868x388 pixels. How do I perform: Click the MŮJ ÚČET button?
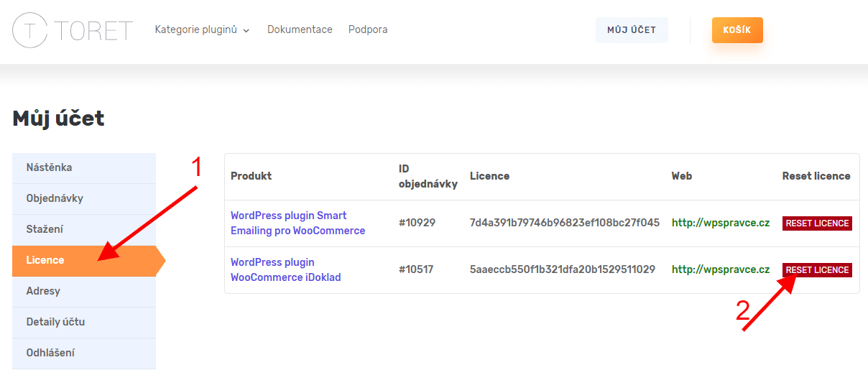[x=632, y=30]
